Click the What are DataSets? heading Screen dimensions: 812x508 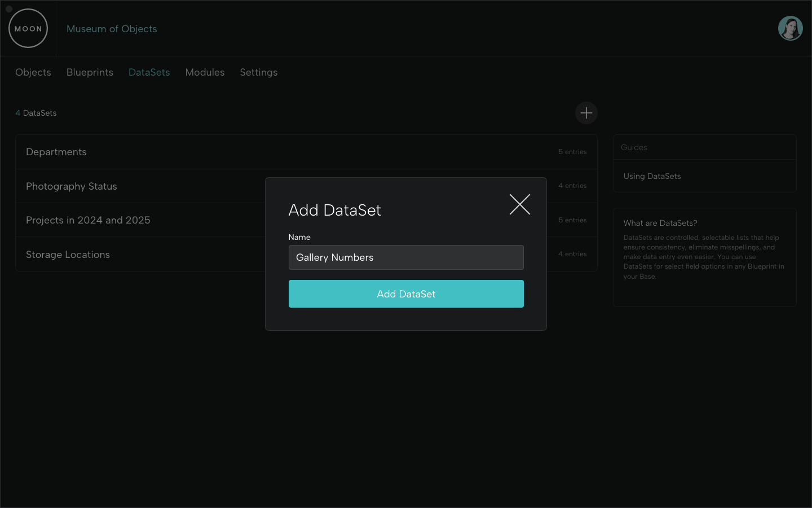660,223
